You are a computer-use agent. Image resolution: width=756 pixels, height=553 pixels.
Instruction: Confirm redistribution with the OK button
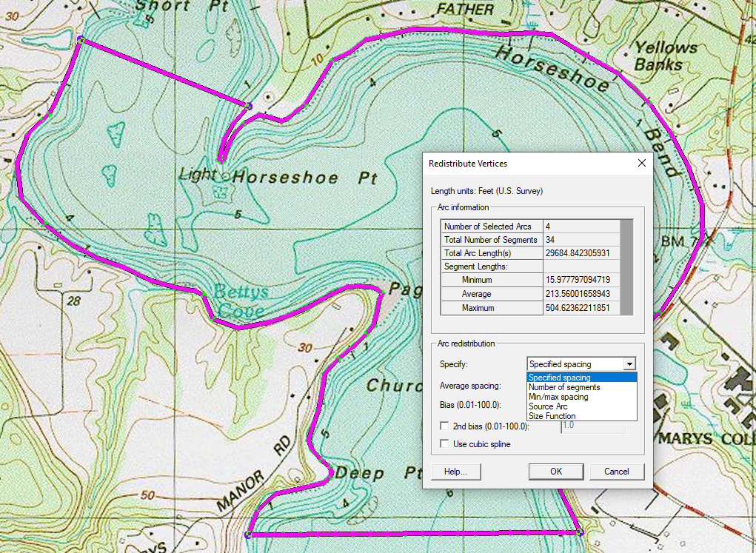(556, 472)
